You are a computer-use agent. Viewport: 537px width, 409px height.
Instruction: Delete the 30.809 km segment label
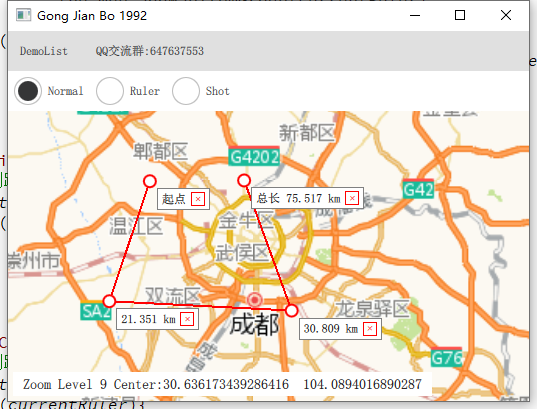pos(370,329)
